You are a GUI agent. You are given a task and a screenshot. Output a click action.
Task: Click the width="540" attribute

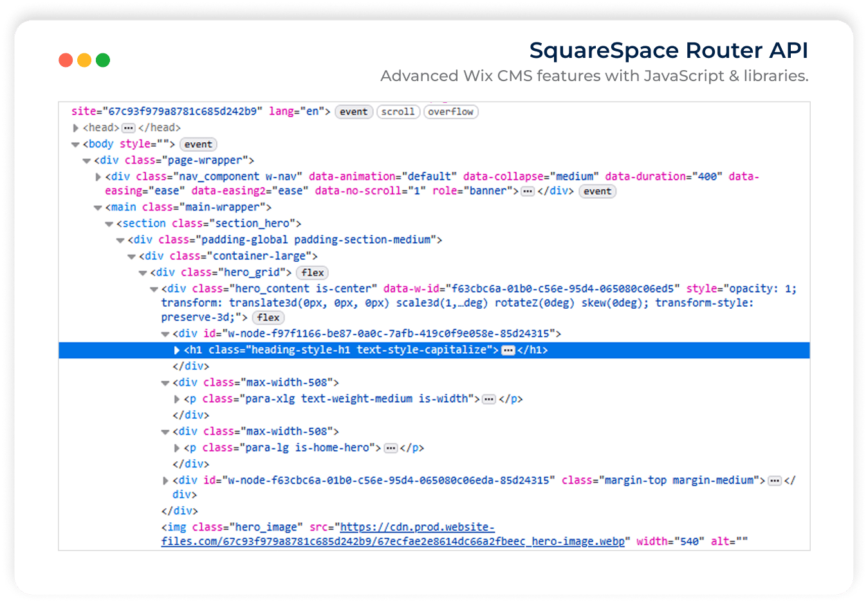click(670, 542)
